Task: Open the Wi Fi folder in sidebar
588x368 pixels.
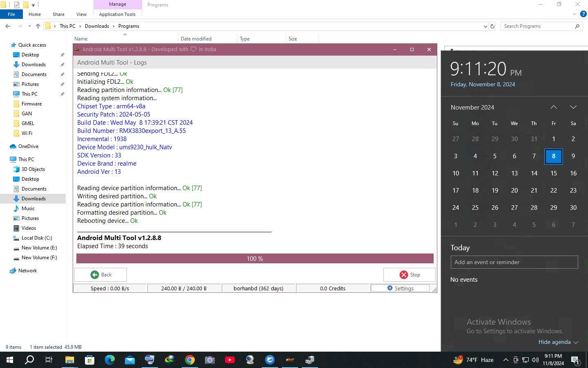Action: click(27, 133)
